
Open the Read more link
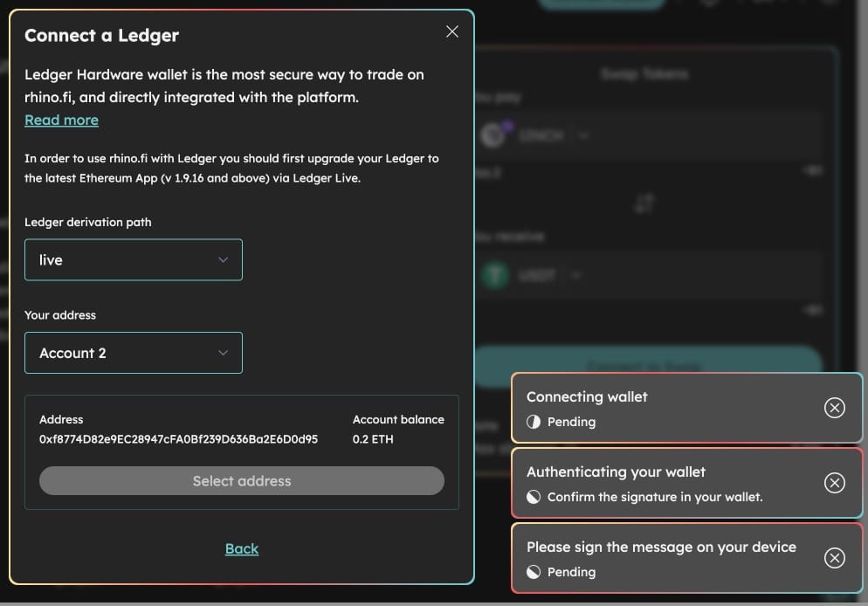(61, 121)
